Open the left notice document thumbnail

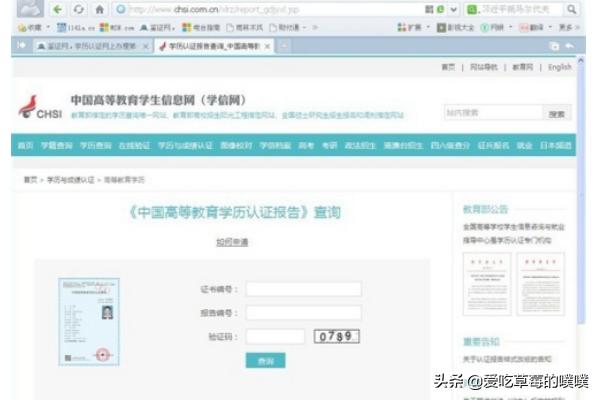pos(487,284)
